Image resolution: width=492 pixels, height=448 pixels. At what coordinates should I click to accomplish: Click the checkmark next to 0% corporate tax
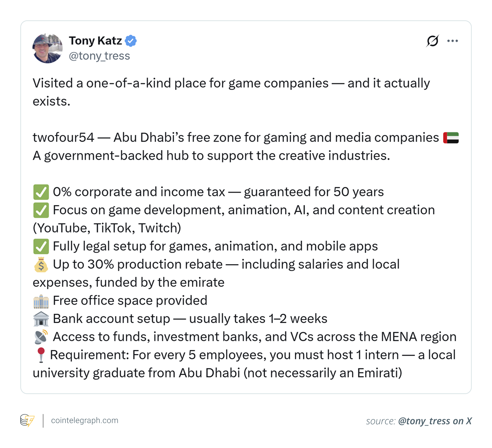41,192
